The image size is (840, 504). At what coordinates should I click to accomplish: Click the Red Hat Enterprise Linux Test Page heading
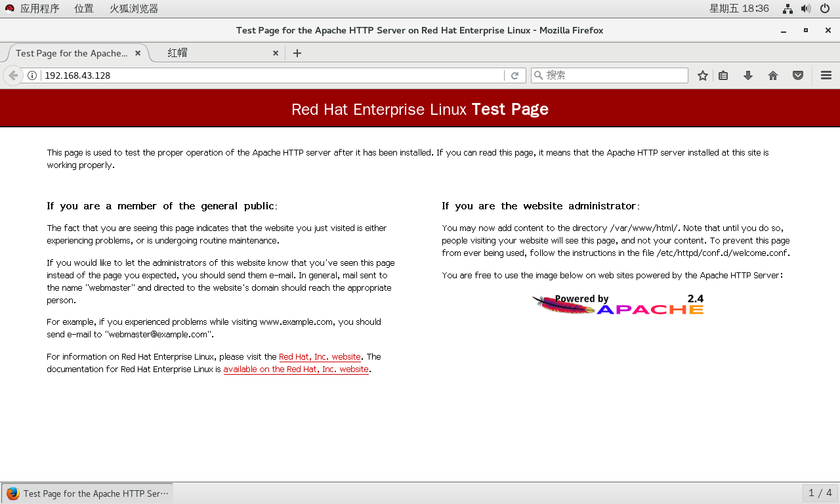(x=420, y=109)
